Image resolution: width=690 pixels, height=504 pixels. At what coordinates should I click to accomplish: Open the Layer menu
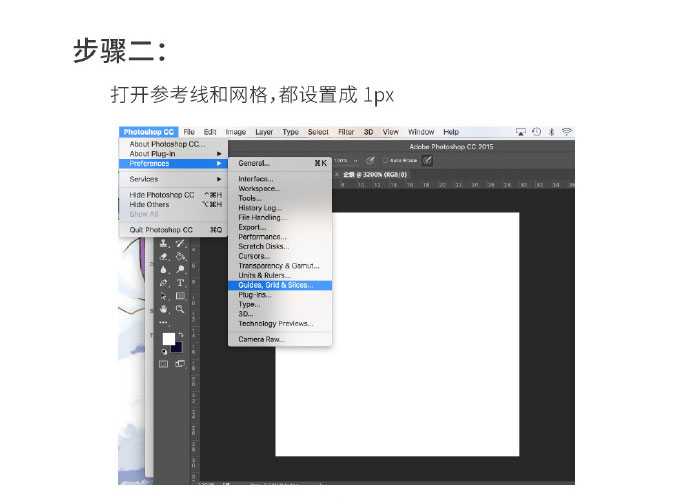(264, 132)
